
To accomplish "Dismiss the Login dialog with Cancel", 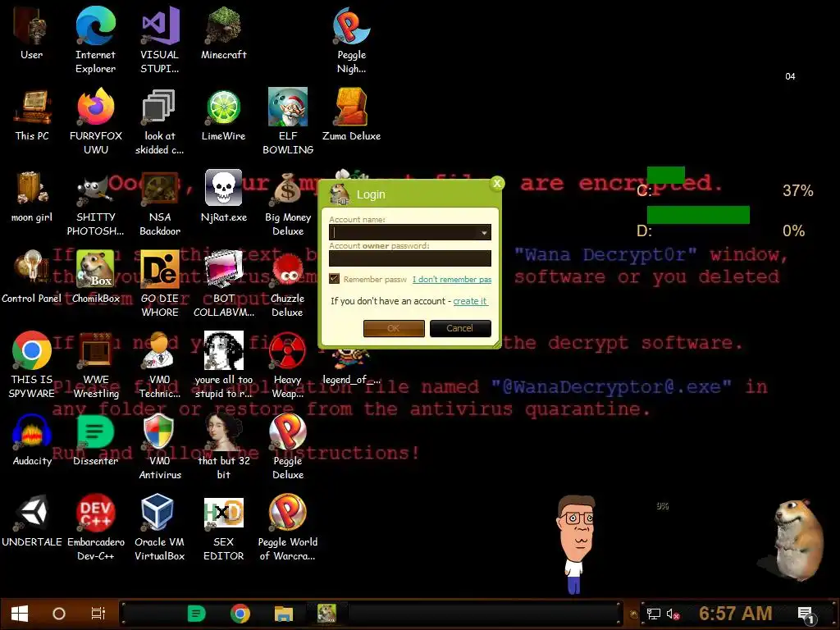I will [x=460, y=328].
